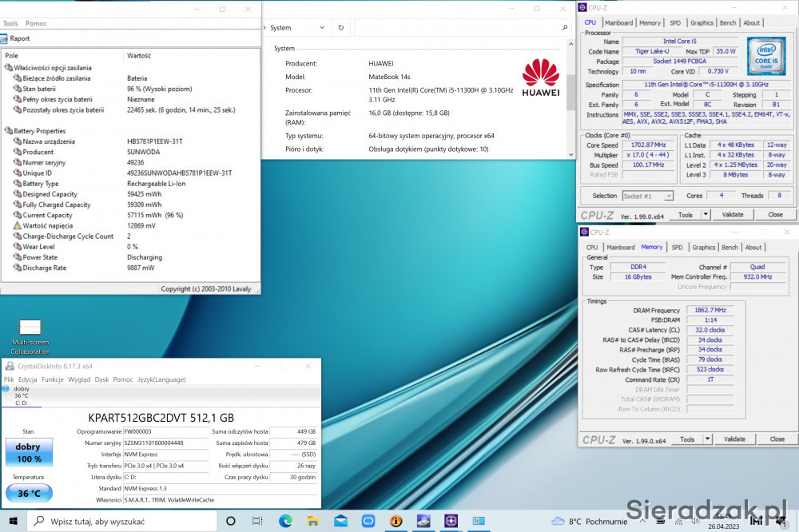Select the Designed Capacity row
Image resolution: width=799 pixels, height=532 pixels.
click(130, 194)
